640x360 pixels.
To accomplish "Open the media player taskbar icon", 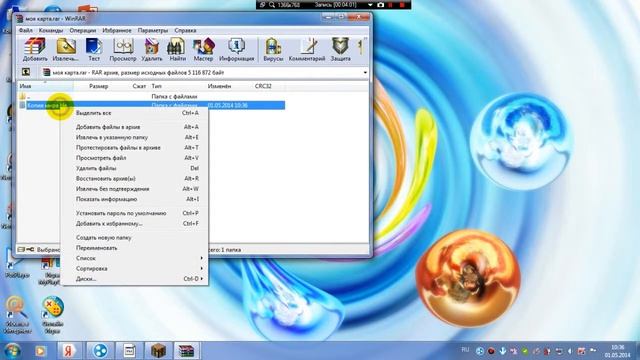I will pos(40,351).
